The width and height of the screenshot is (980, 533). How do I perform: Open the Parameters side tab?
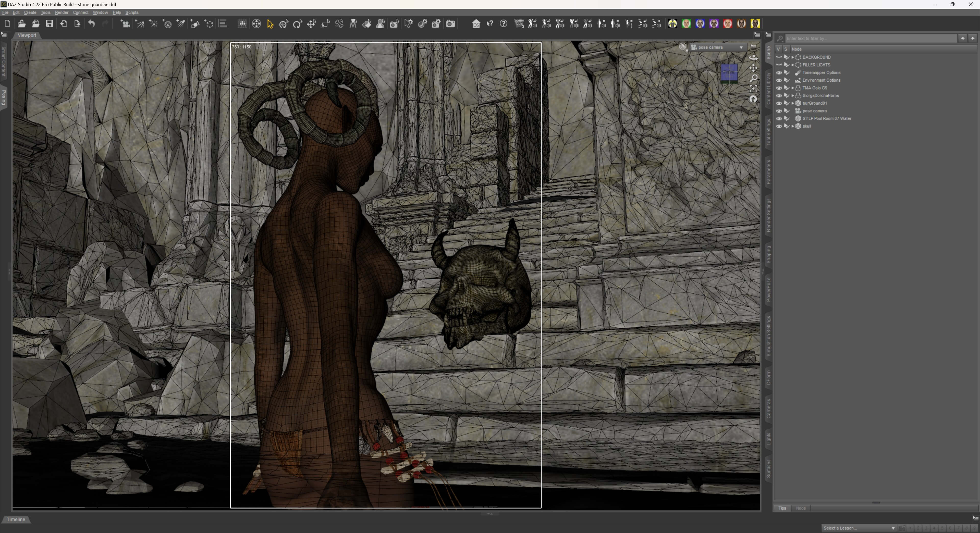click(768, 172)
